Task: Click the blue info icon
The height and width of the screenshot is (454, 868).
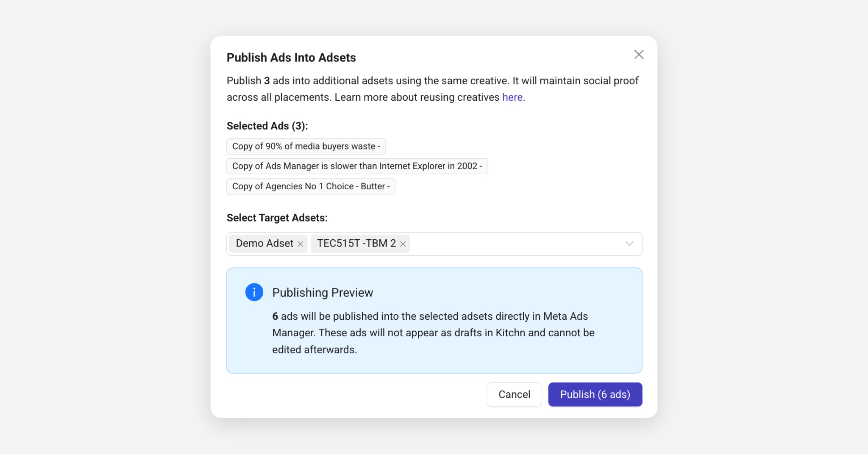Action: click(x=254, y=292)
